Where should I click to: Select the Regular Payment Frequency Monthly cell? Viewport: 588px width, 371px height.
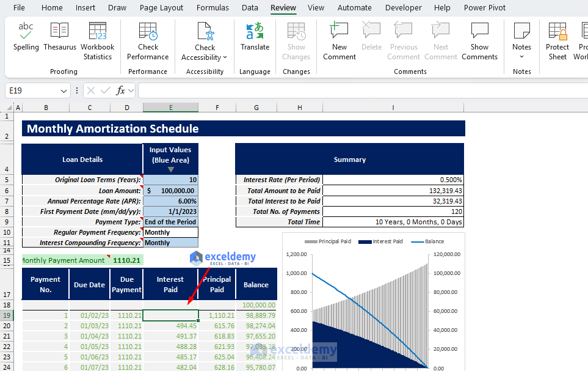[x=170, y=232]
